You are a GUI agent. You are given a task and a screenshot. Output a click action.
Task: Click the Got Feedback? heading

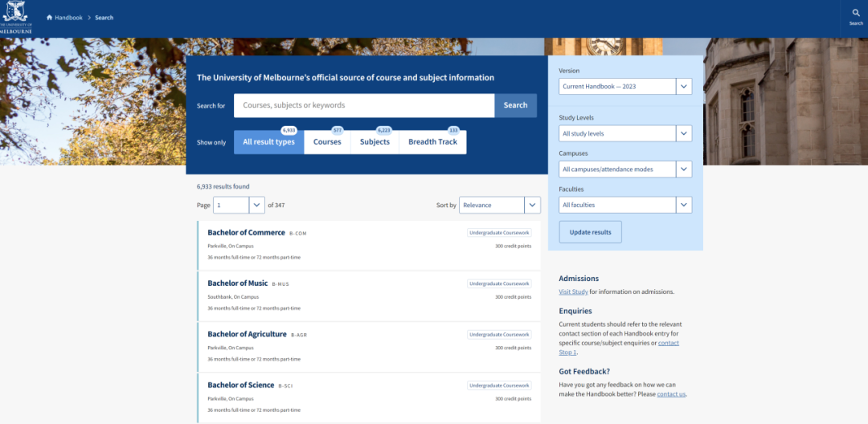tap(584, 372)
